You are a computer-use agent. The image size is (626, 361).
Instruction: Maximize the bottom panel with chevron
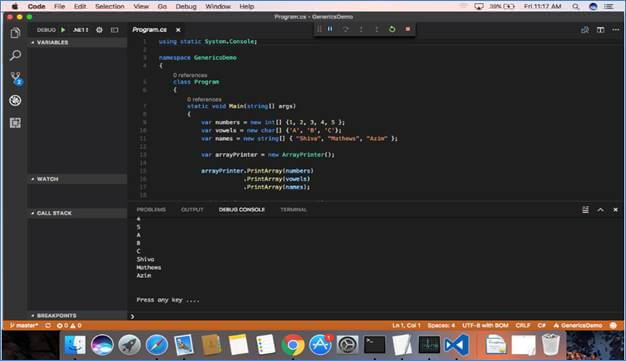click(600, 210)
